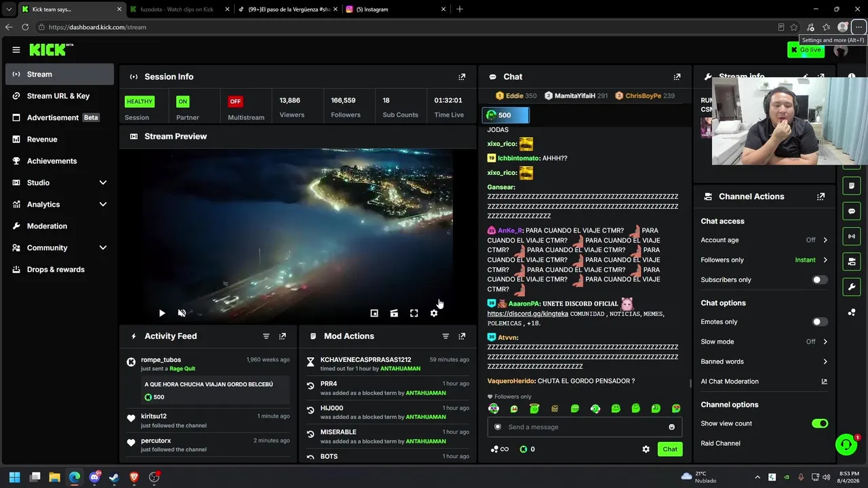Click the channel points infinity icon
This screenshot has width=868, height=488.
[x=499, y=449]
